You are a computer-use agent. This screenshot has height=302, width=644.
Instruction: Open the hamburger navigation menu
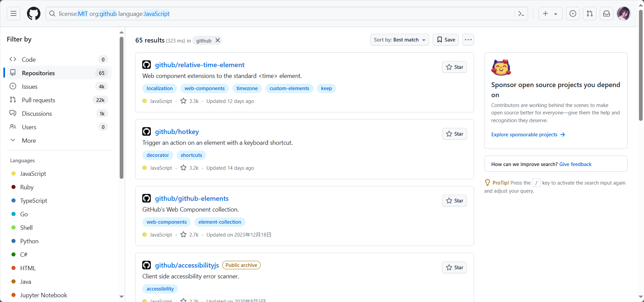click(13, 13)
